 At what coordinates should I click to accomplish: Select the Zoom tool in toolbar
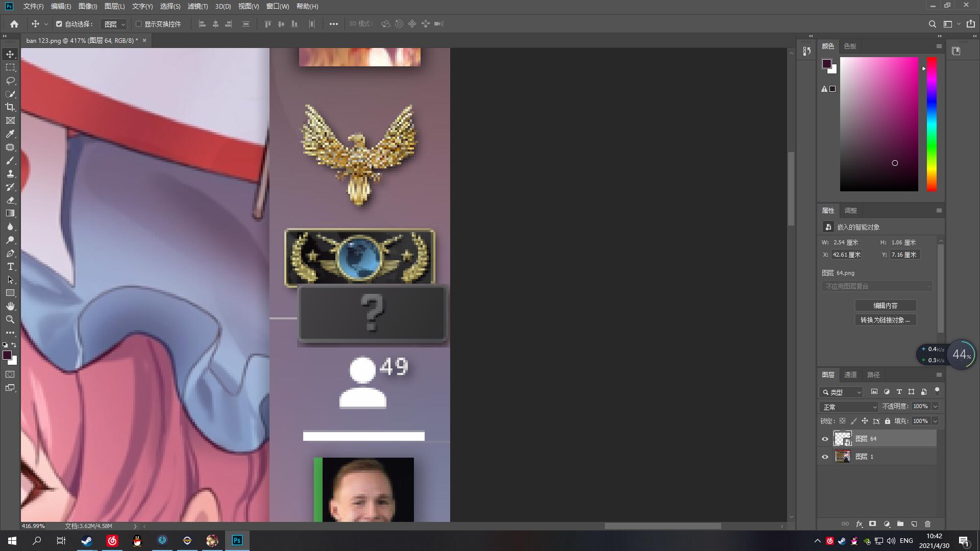click(x=10, y=319)
